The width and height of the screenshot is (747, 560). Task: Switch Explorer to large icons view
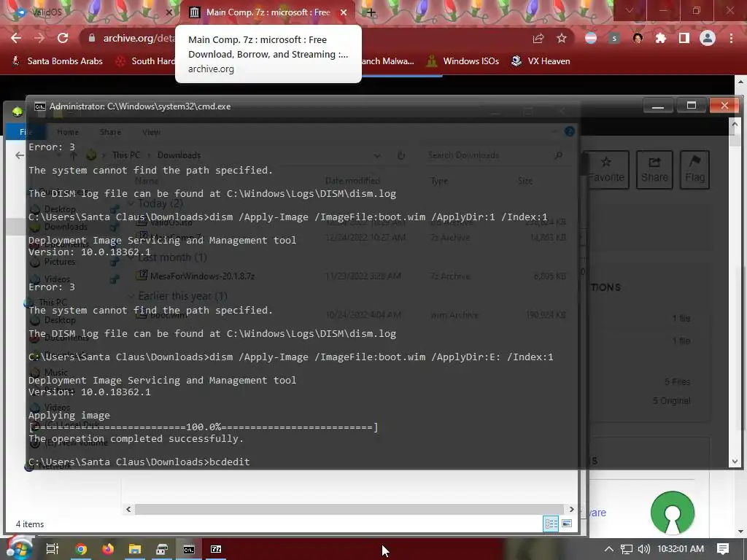(567, 524)
